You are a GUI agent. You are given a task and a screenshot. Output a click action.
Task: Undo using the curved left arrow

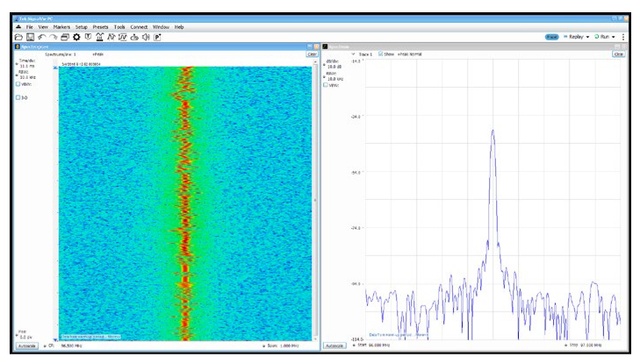42,37
